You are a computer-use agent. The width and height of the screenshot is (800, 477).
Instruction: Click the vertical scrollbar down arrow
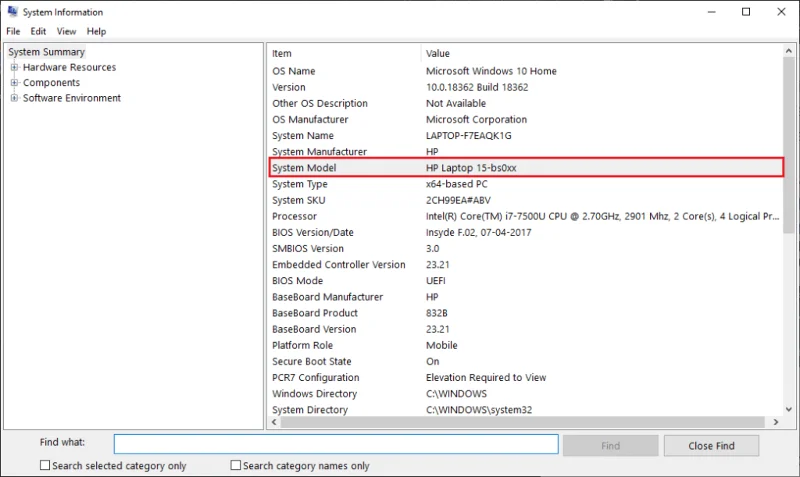pos(789,409)
